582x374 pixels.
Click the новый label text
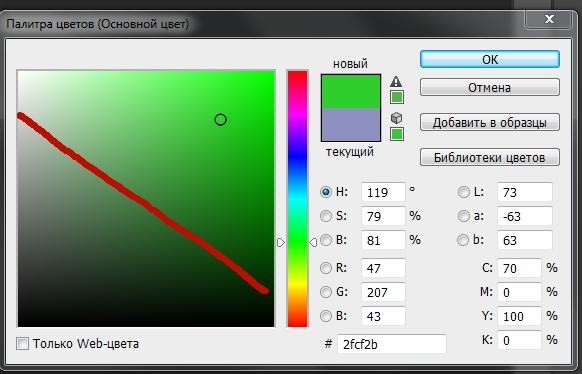coord(350,64)
